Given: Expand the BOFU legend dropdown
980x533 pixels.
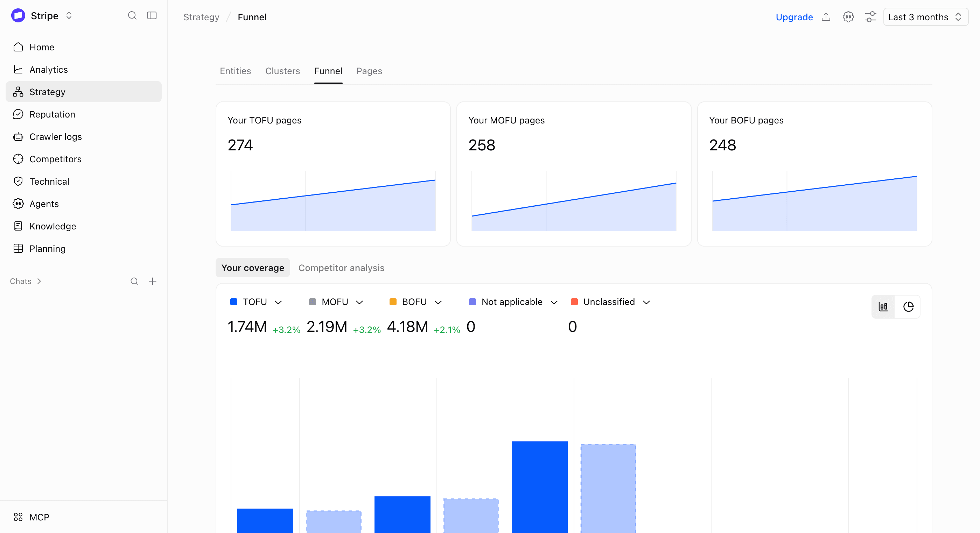Looking at the screenshot, I should point(438,302).
